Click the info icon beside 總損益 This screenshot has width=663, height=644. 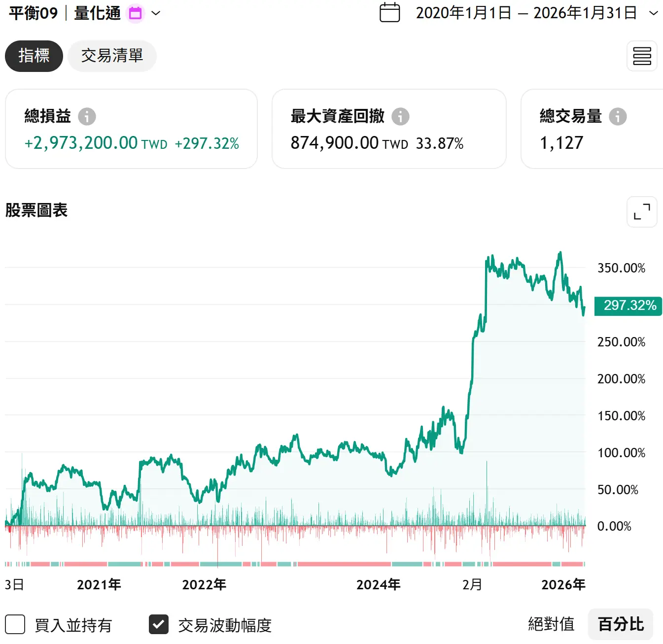87,117
